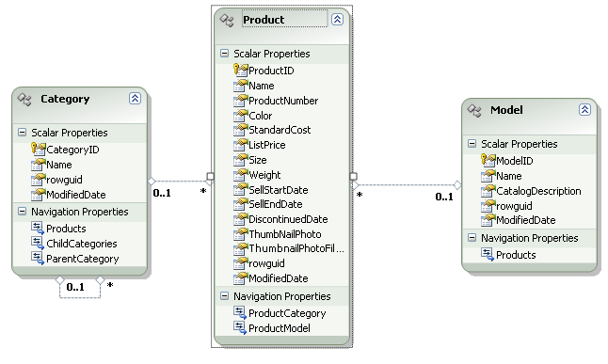608x364 pixels.
Task: Select the ThumbnailPhotoFil... truncated property
Action: click(x=296, y=248)
